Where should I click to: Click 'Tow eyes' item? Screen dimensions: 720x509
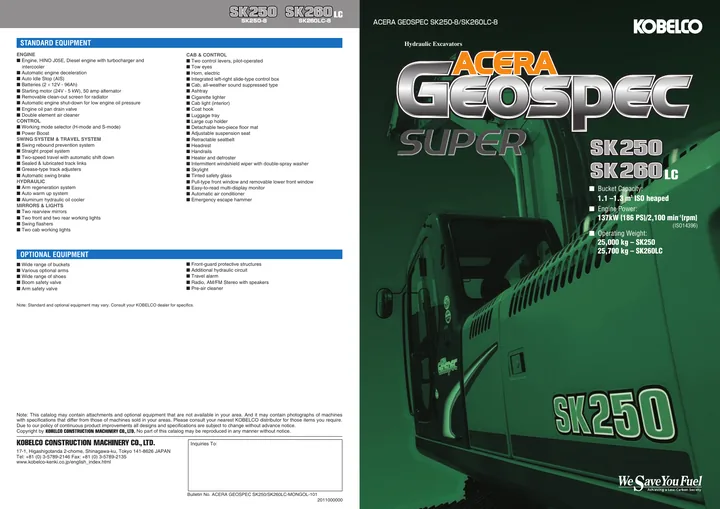[201, 67]
